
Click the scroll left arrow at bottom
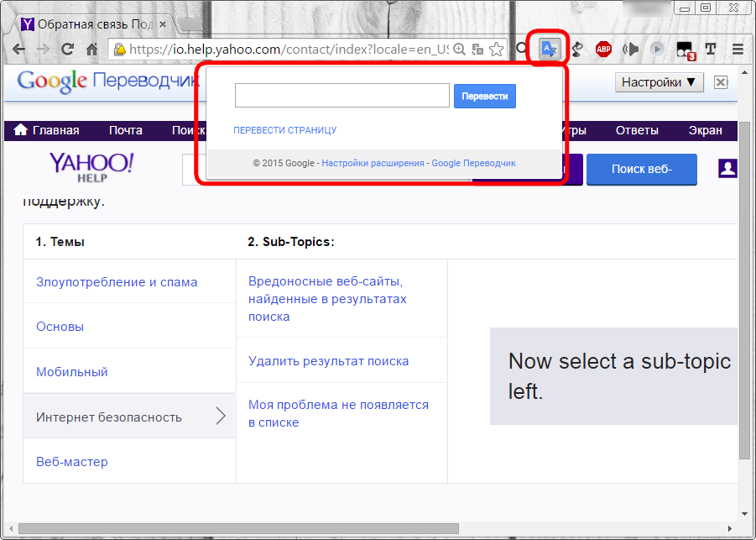(11, 529)
